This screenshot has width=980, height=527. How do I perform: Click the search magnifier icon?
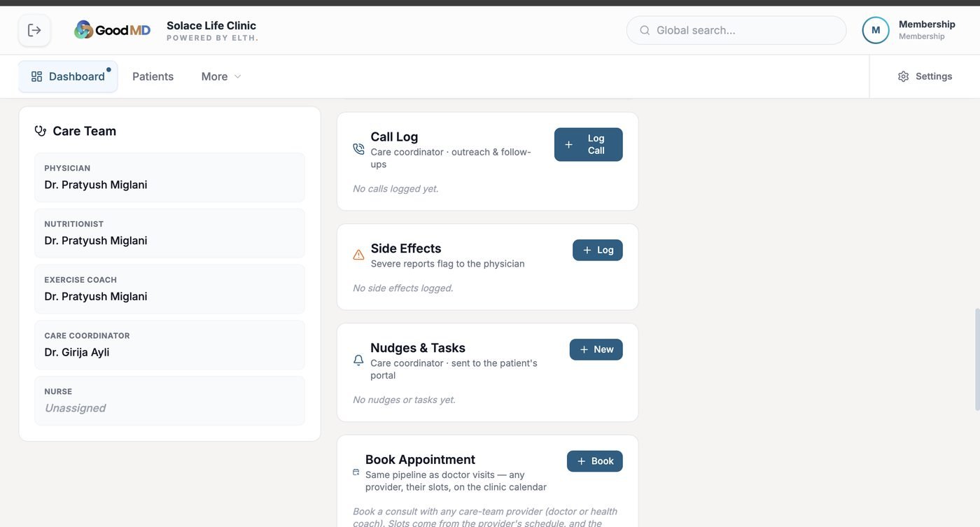coord(645,30)
